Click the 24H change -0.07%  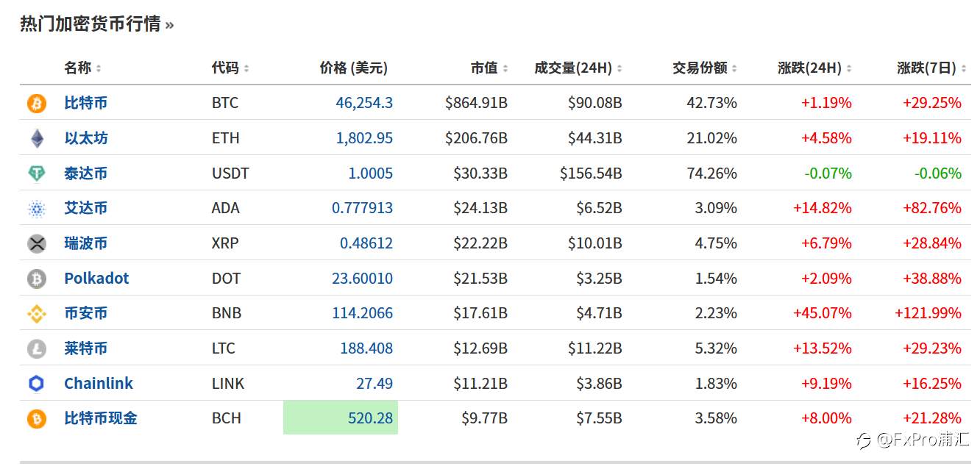click(x=828, y=173)
